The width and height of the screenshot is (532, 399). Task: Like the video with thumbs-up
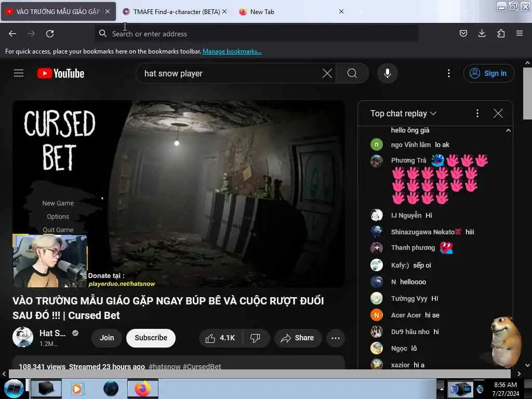click(x=220, y=338)
